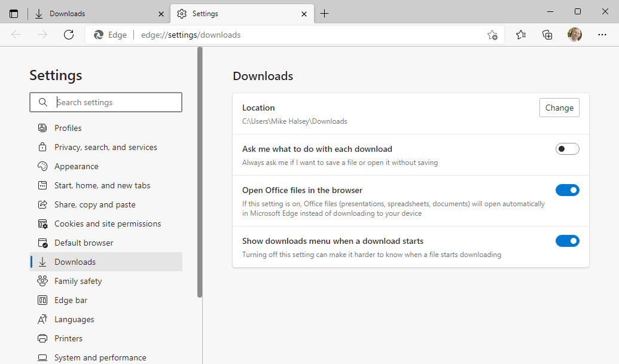Disable Show downloads menu when a download starts
Image resolution: width=619 pixels, height=364 pixels.
567,241
